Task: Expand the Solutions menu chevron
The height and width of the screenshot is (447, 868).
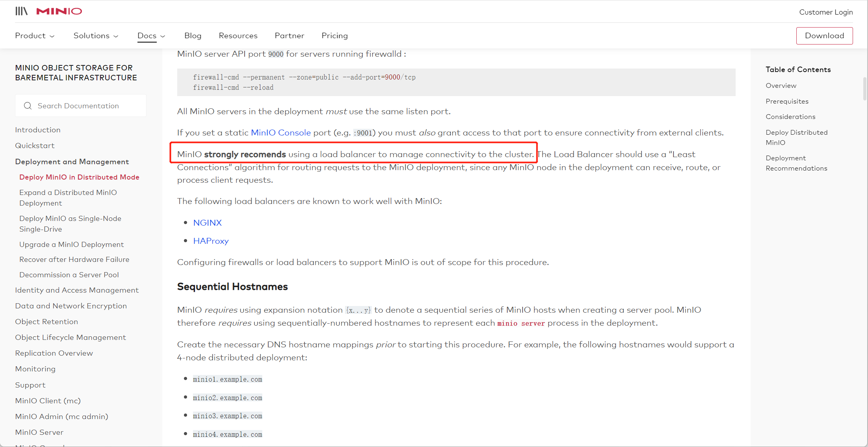Action: tap(116, 36)
